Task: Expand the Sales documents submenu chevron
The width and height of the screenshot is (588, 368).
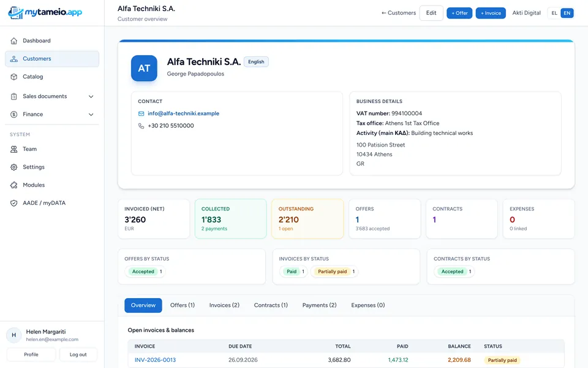Action: tap(91, 96)
